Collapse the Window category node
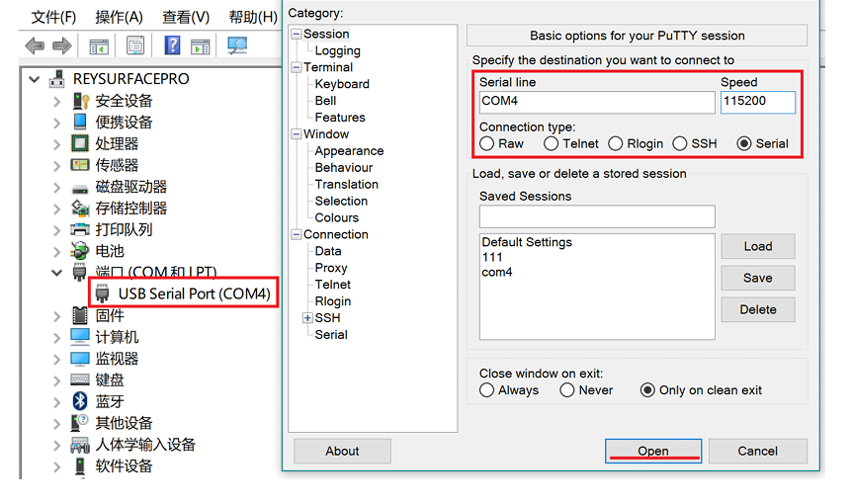This screenshot has width=852, height=504. pyautogui.click(x=297, y=134)
